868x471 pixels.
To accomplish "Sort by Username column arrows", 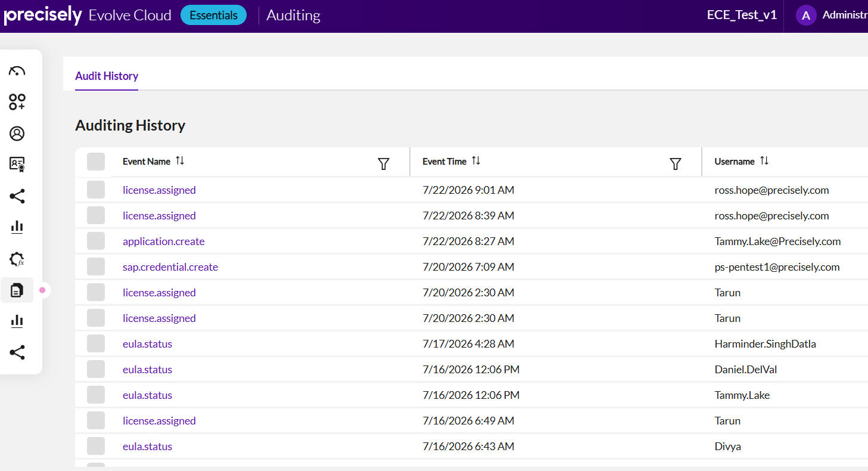I will tap(764, 161).
